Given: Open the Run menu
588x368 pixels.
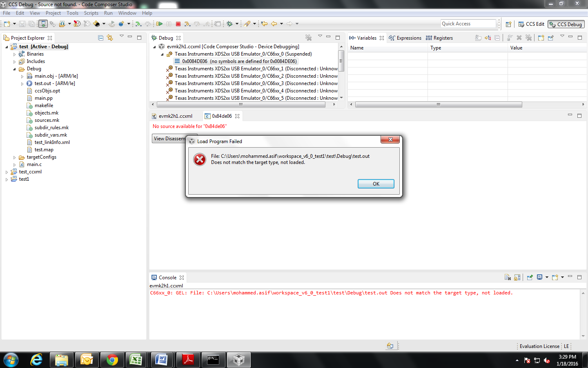Looking at the screenshot, I should 108,13.
